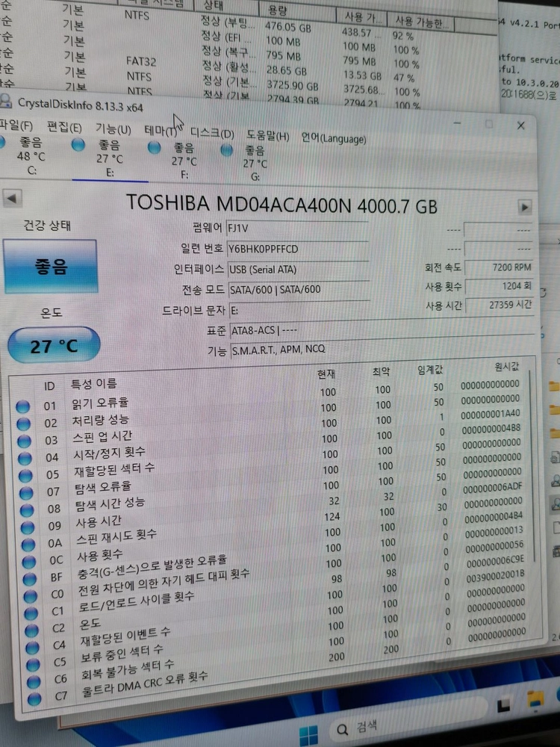Click the status orb for row BF G-센스 오류율

click(30, 578)
